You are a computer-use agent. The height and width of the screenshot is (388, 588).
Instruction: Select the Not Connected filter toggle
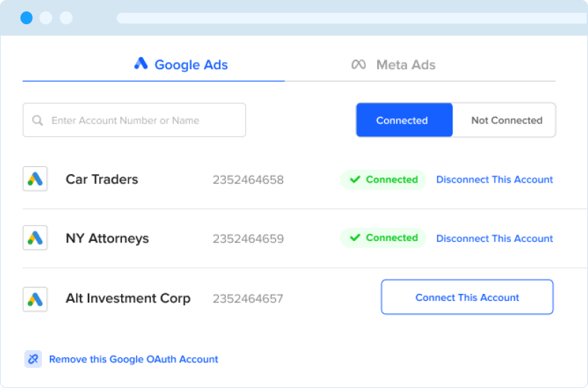click(x=505, y=120)
